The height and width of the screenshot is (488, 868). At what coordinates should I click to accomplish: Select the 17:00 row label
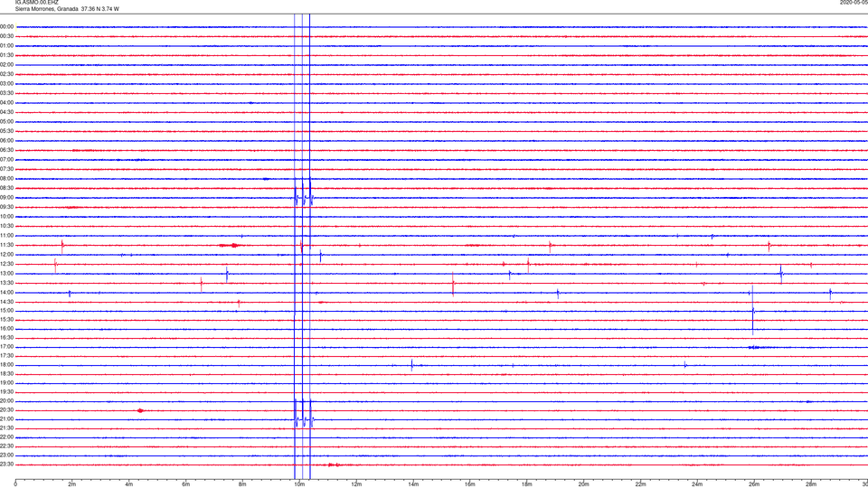[x=6, y=347]
